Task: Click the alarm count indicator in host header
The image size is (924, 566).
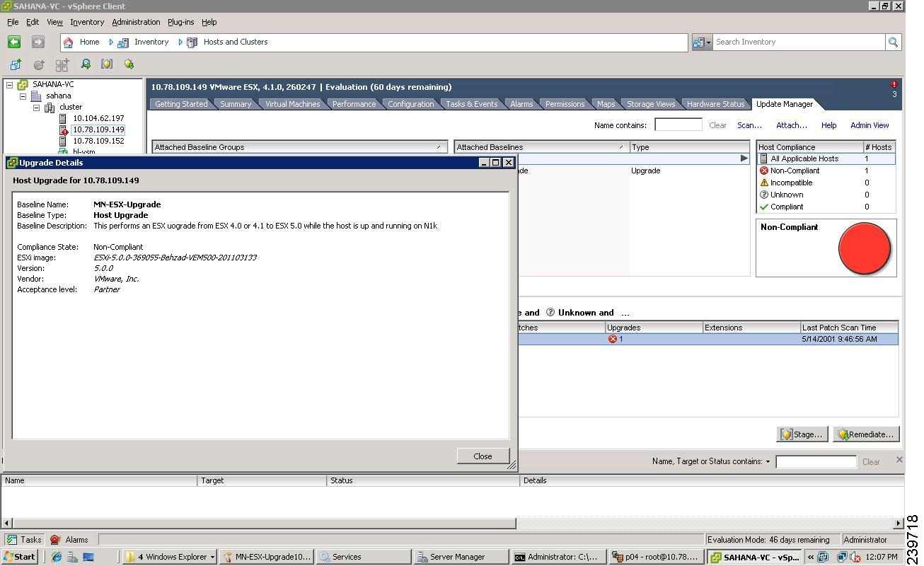Action: [x=894, y=89]
